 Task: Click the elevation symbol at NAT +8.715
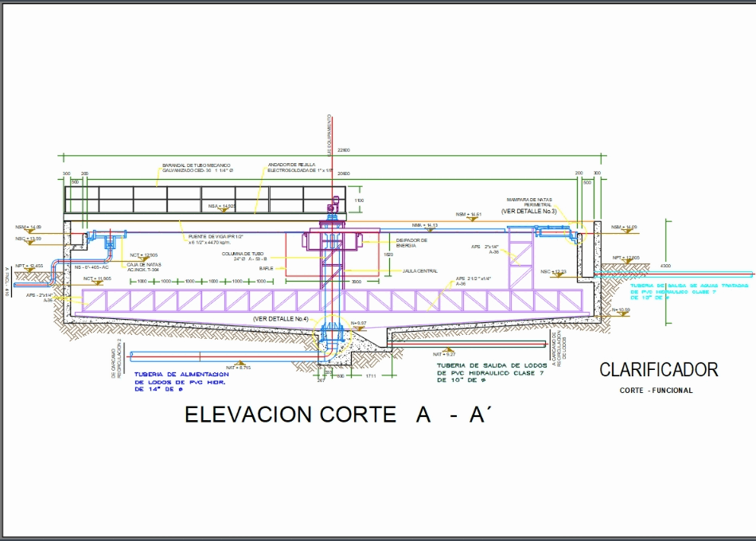point(239,364)
